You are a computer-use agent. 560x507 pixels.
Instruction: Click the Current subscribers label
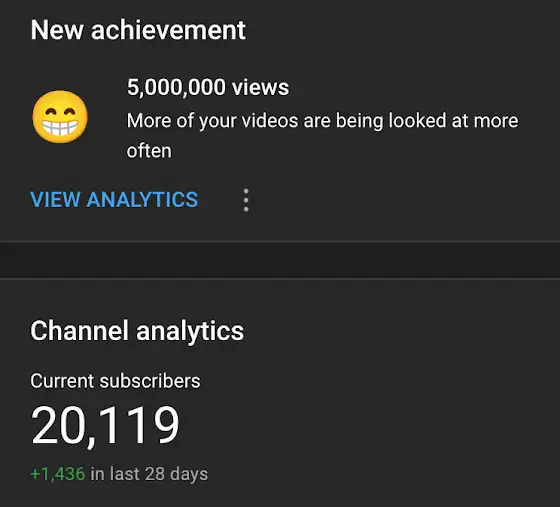[x=115, y=381]
